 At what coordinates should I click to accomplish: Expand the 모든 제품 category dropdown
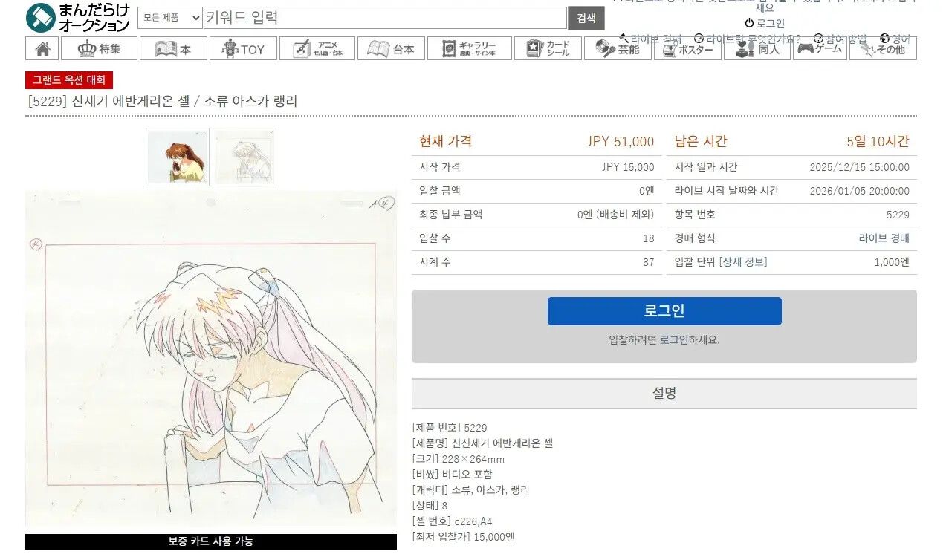coord(169,18)
